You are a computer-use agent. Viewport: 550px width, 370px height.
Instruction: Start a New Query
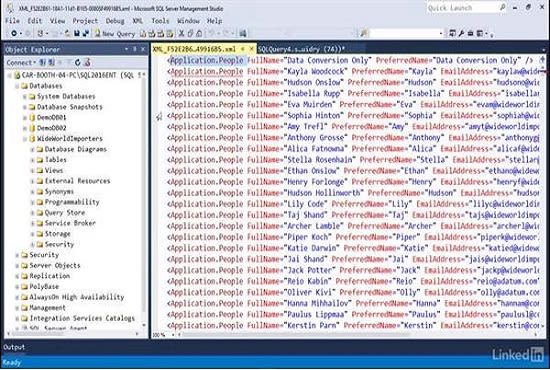pos(115,34)
